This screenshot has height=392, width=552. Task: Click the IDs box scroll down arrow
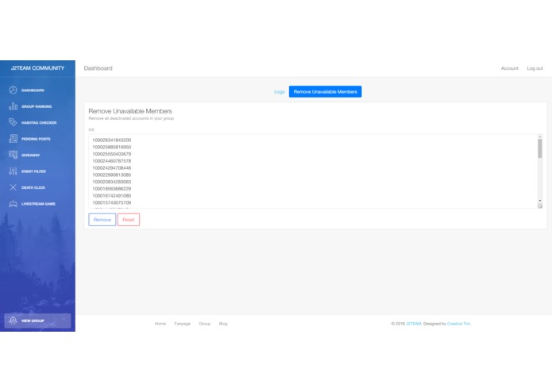[x=539, y=201]
